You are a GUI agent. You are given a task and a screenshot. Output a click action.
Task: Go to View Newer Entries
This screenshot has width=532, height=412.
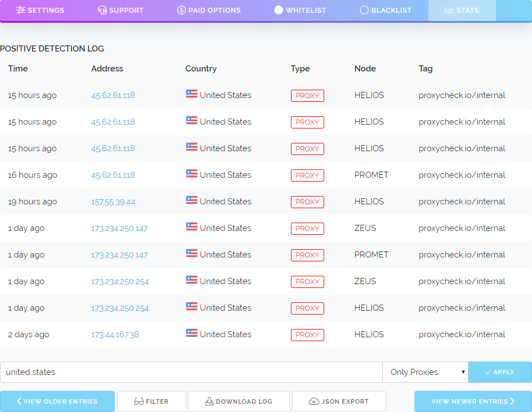click(x=473, y=401)
